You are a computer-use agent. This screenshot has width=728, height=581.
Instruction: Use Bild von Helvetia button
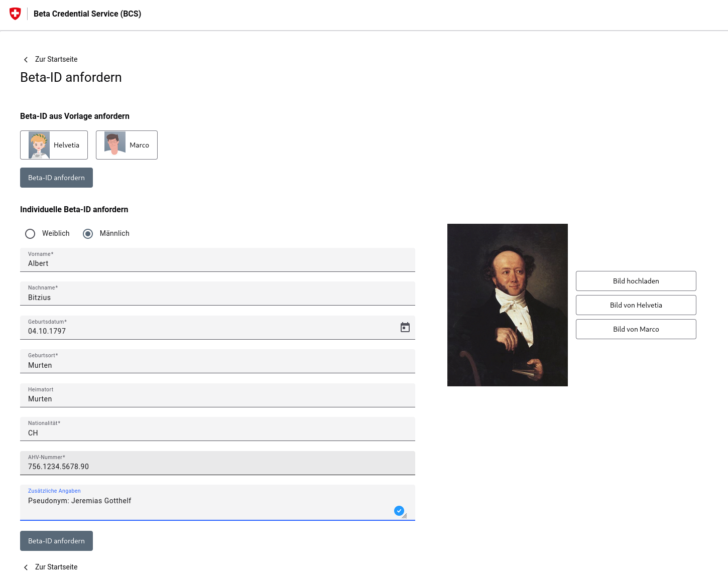click(x=636, y=305)
